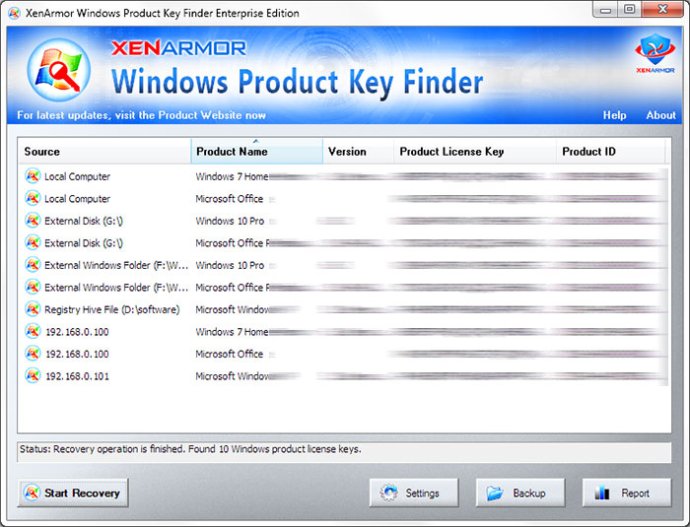Select External Disk (G:\) on Microsoft Office row

coord(84,243)
